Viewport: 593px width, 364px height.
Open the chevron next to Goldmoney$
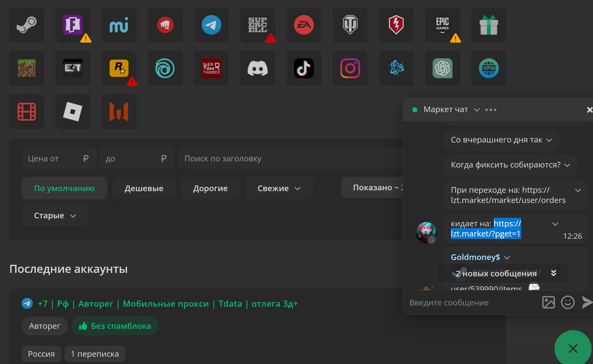tap(507, 258)
